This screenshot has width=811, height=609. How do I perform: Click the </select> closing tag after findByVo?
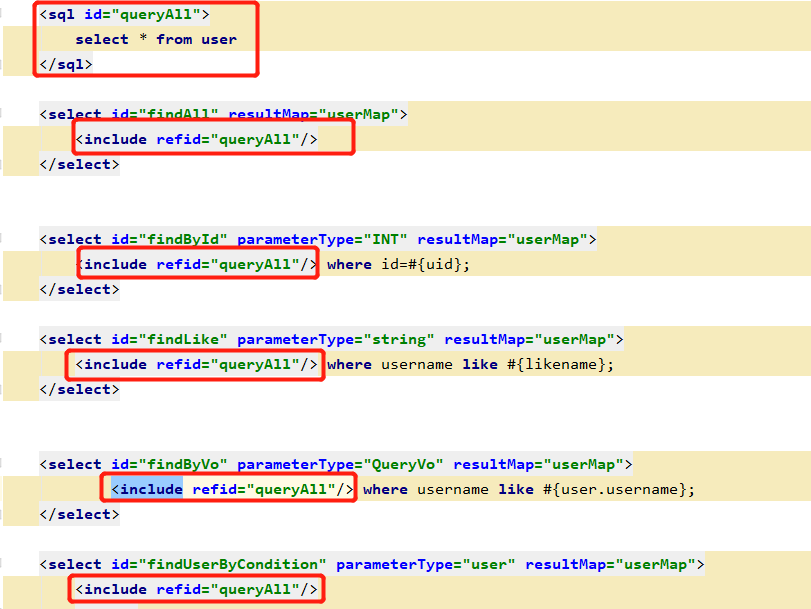tap(80, 514)
